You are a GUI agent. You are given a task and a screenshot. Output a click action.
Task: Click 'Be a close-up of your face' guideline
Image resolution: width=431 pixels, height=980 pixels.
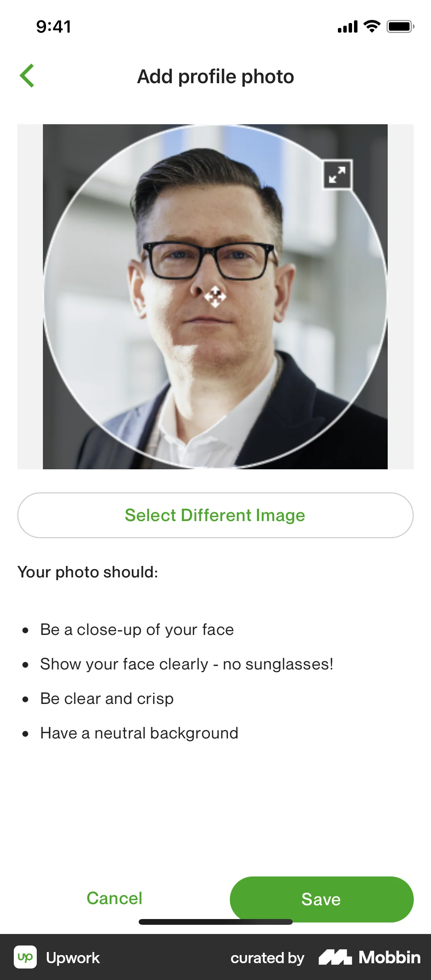137,630
